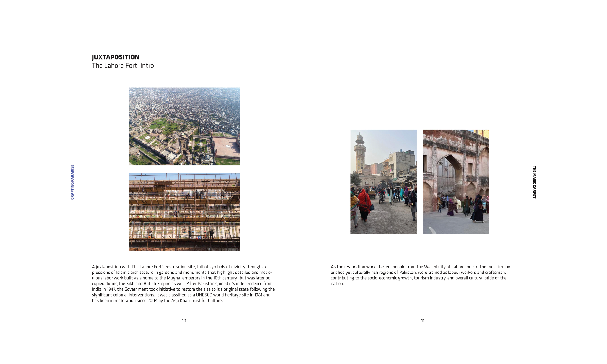Select the 'The Lahore Fort: intro' subtitle

click(x=123, y=66)
